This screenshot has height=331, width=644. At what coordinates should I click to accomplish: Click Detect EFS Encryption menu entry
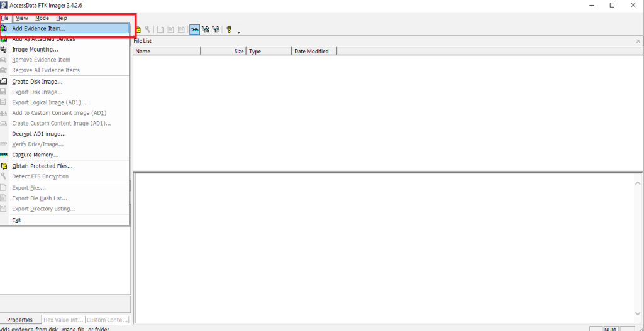coord(65,176)
